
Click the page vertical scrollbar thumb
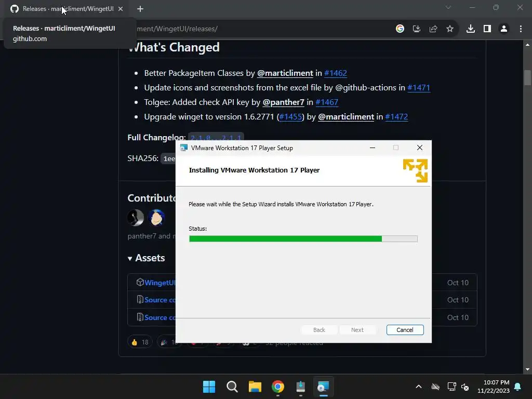pos(527,78)
